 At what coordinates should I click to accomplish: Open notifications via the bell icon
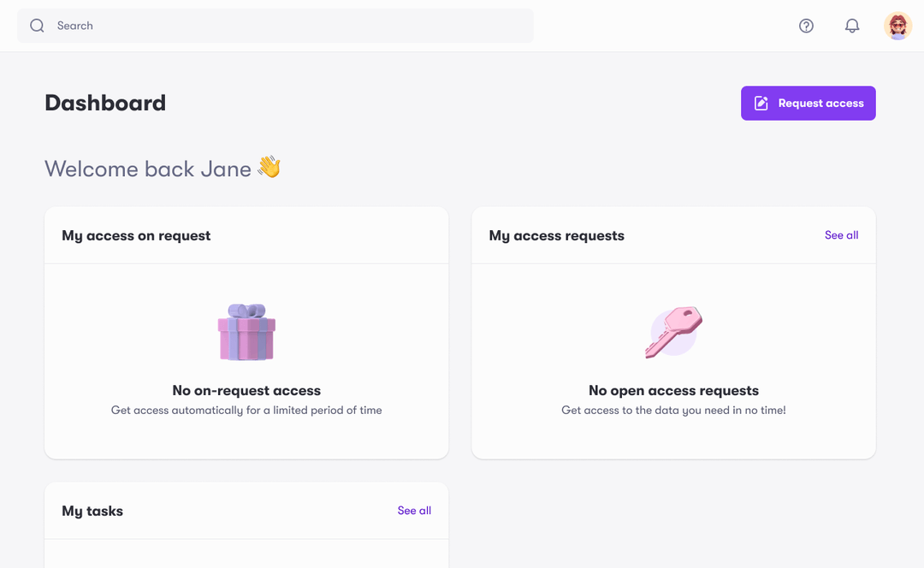(852, 26)
